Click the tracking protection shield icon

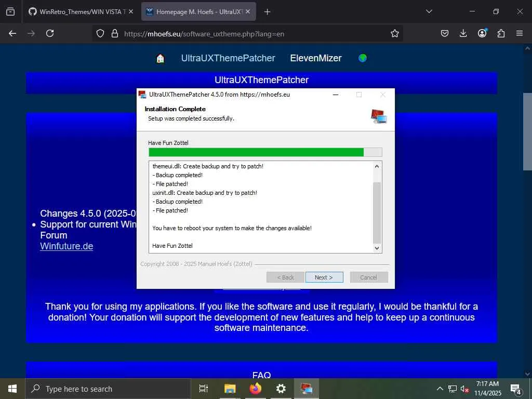(100, 34)
